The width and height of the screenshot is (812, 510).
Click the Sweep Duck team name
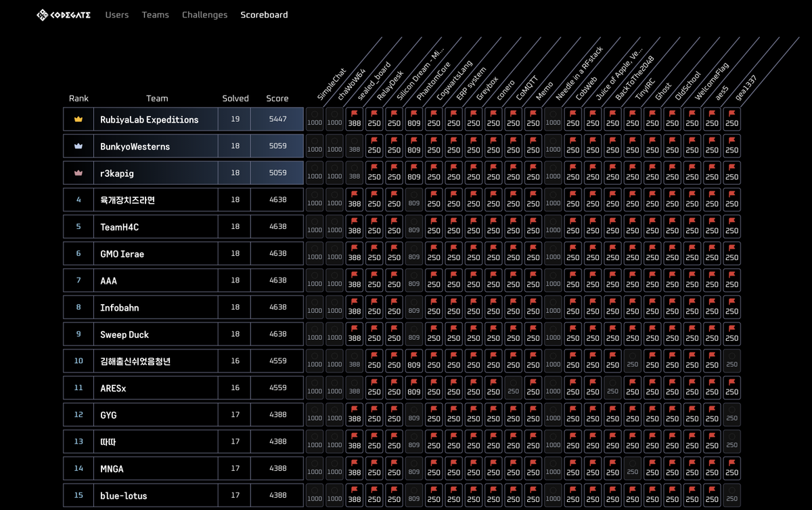click(x=125, y=335)
